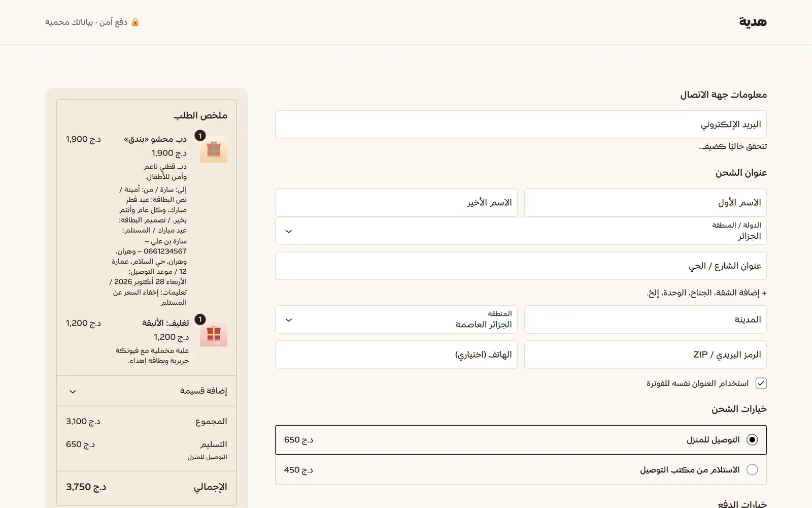Open the المنطقة province dropdown

(396, 320)
